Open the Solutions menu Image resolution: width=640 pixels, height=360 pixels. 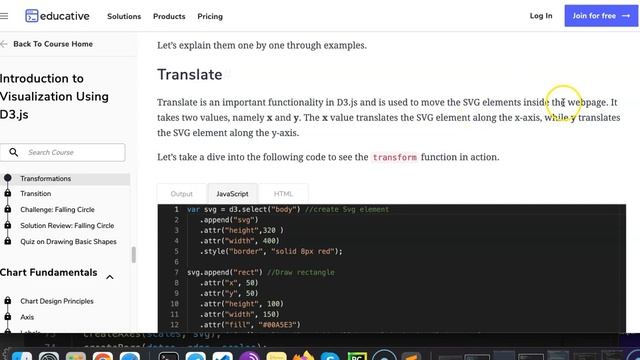[124, 16]
